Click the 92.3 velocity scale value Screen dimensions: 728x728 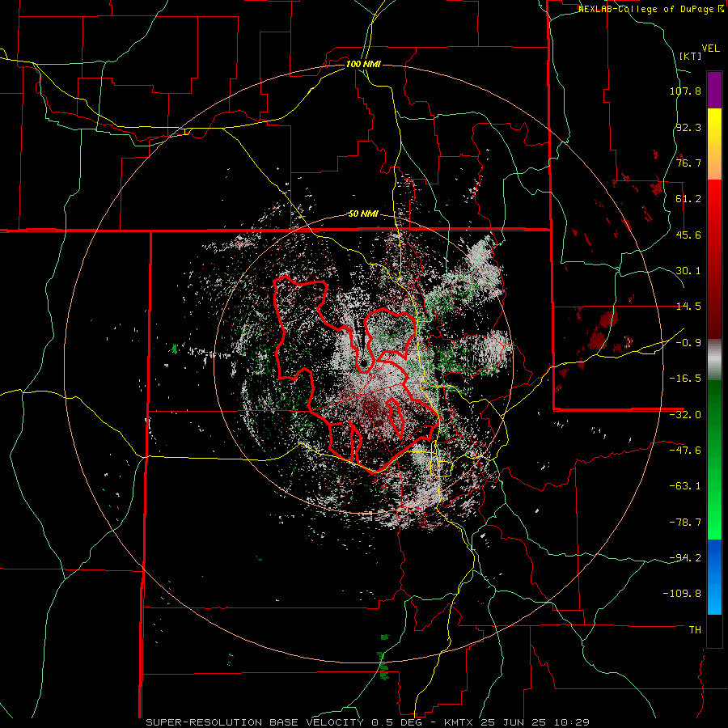click(x=688, y=127)
